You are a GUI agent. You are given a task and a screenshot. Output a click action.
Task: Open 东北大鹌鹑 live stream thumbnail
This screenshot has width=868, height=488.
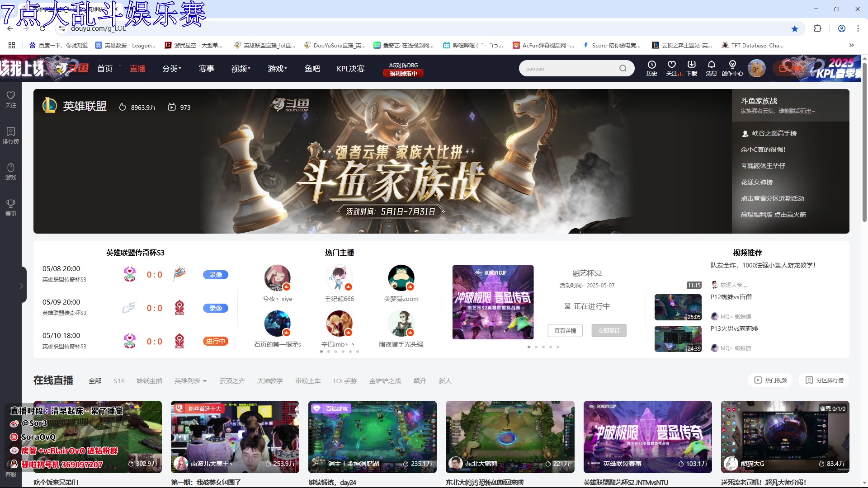tap(510, 437)
